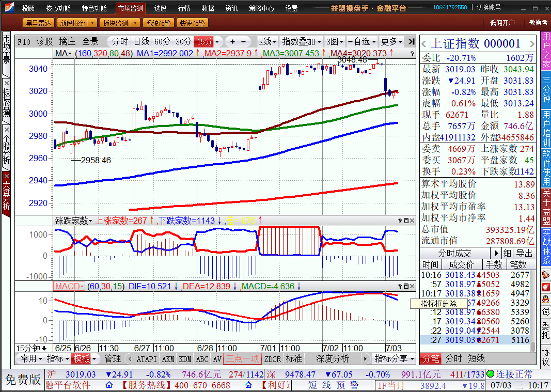The width and height of the screenshot is (551, 392).
Task: Expand the 15分 period dropdown arrow
Action: tap(217, 42)
